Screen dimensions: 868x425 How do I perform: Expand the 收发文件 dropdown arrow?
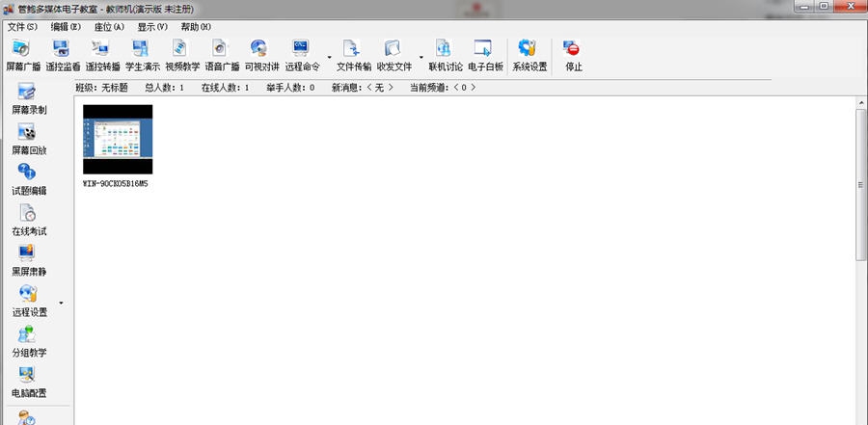pos(420,57)
